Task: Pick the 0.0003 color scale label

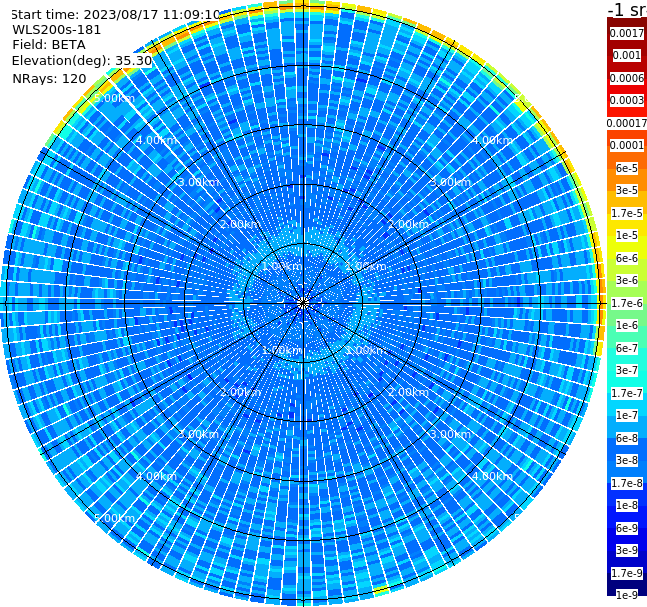Action: [x=627, y=100]
